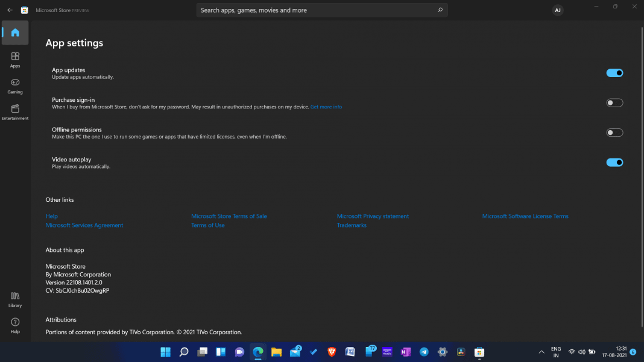The image size is (644, 362).
Task: Open Help from the Store sidebar
Action: (14, 325)
